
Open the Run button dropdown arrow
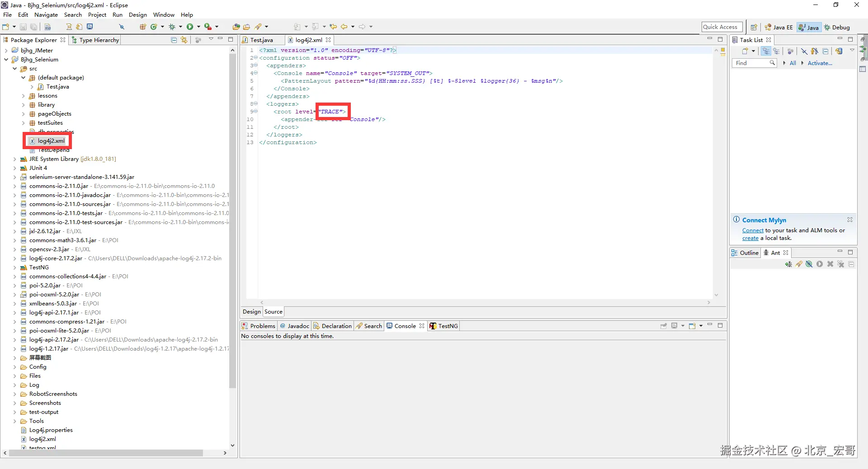pos(198,27)
